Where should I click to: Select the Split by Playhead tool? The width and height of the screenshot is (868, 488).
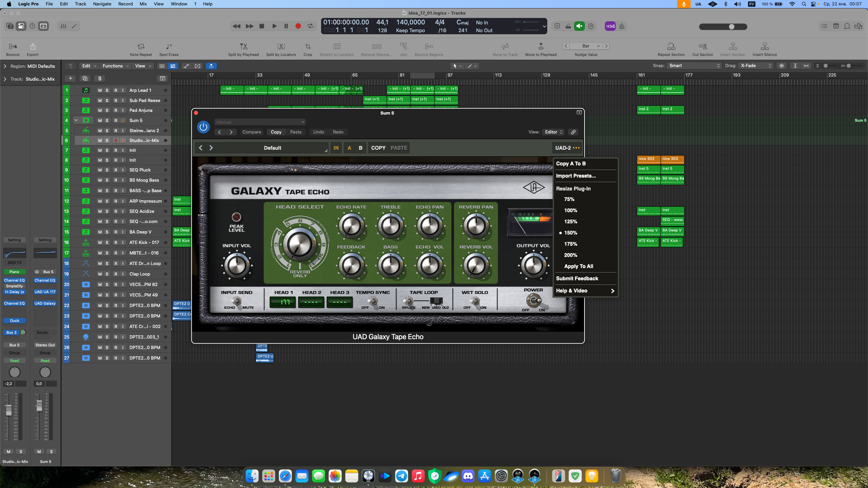(243, 46)
